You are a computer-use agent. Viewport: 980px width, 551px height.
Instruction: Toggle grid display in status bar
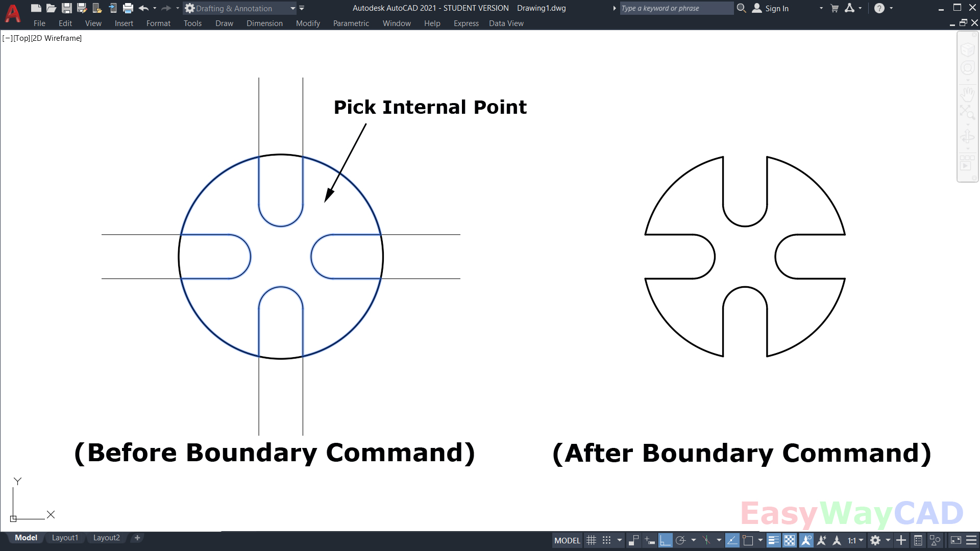(591, 540)
